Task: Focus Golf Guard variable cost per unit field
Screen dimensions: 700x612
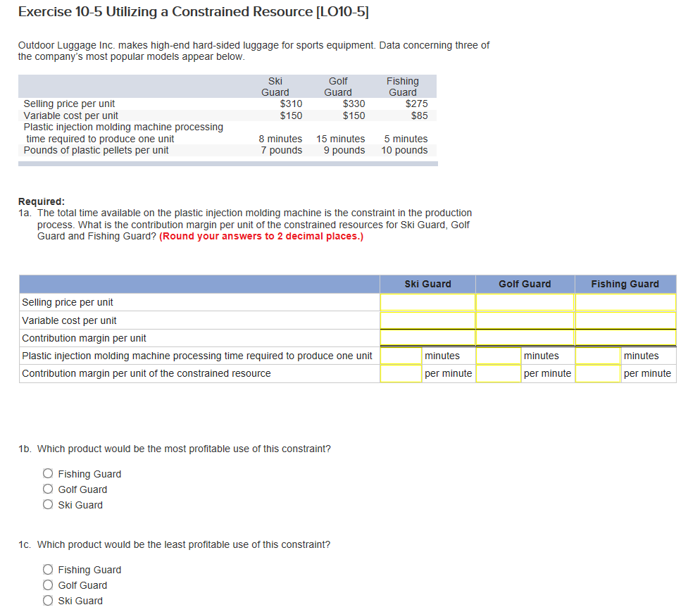Action: 525,320
